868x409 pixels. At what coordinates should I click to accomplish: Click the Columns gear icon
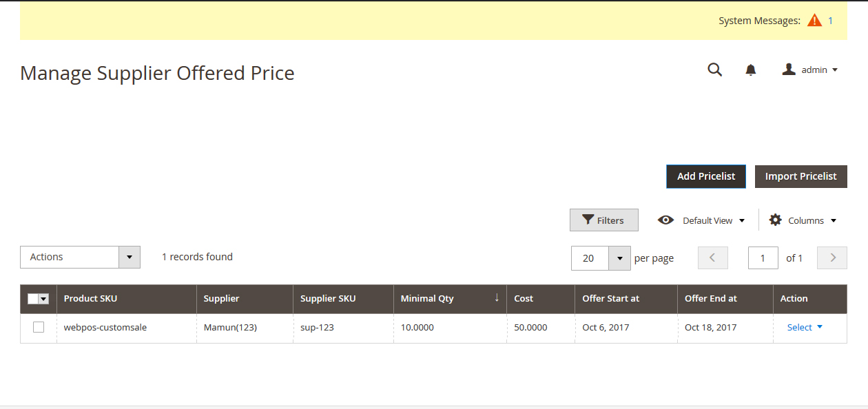coord(776,220)
